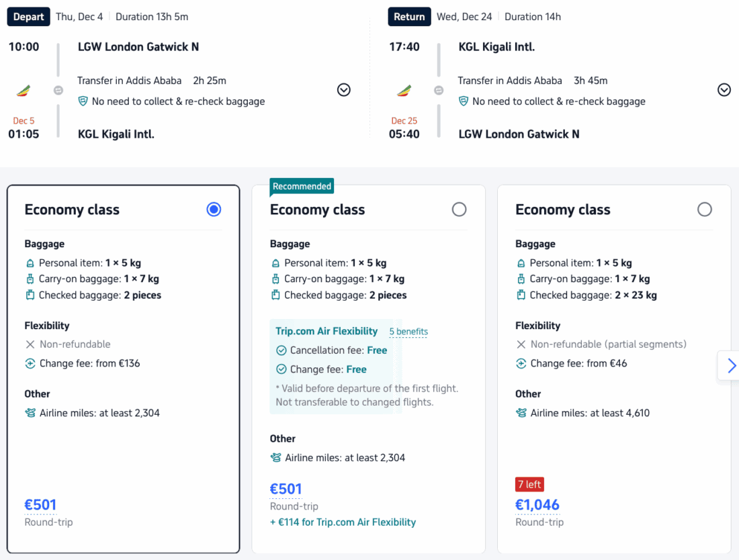Image resolution: width=739 pixels, height=560 pixels.
Task: Show next fare options with right arrow
Action: click(731, 365)
